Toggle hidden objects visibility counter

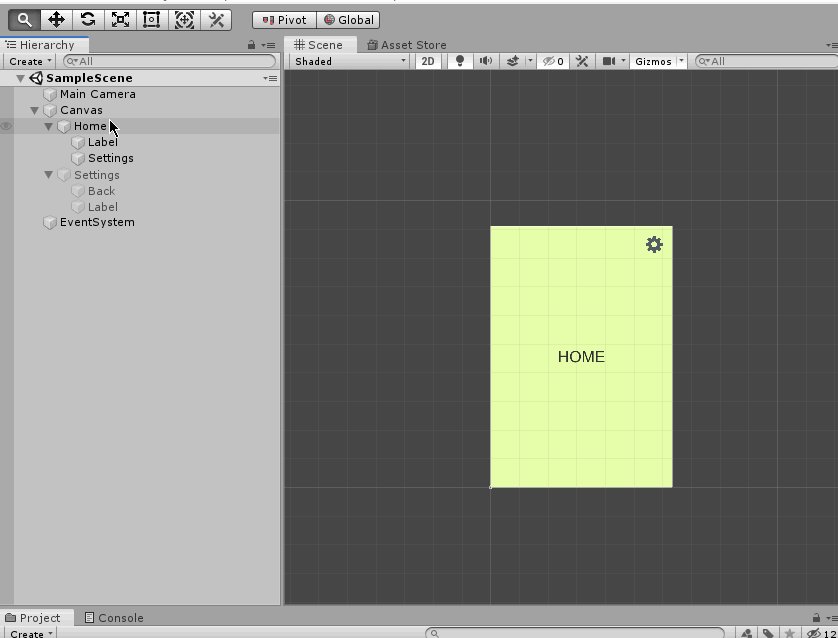coord(553,61)
